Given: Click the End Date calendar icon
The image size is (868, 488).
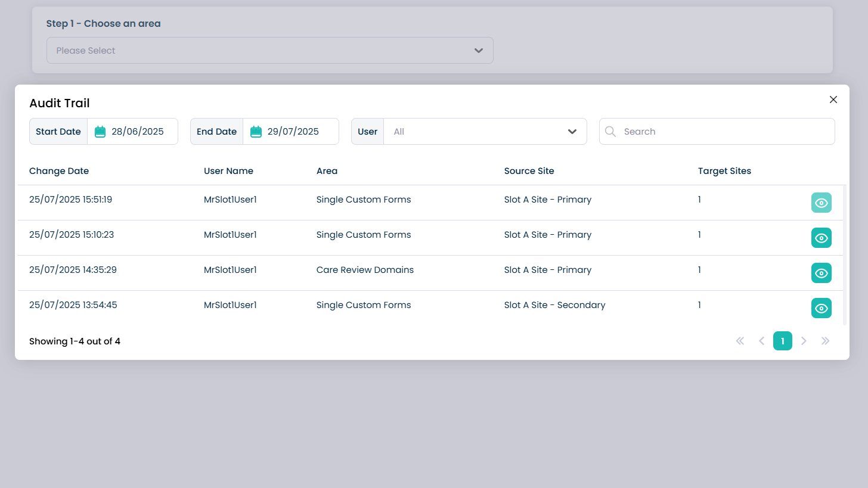Looking at the screenshot, I should click(256, 132).
